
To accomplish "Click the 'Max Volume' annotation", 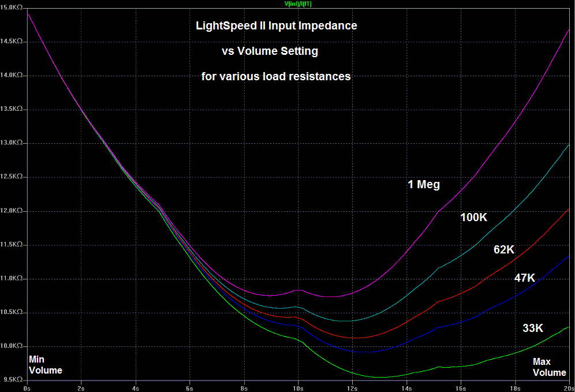I will [x=550, y=367].
